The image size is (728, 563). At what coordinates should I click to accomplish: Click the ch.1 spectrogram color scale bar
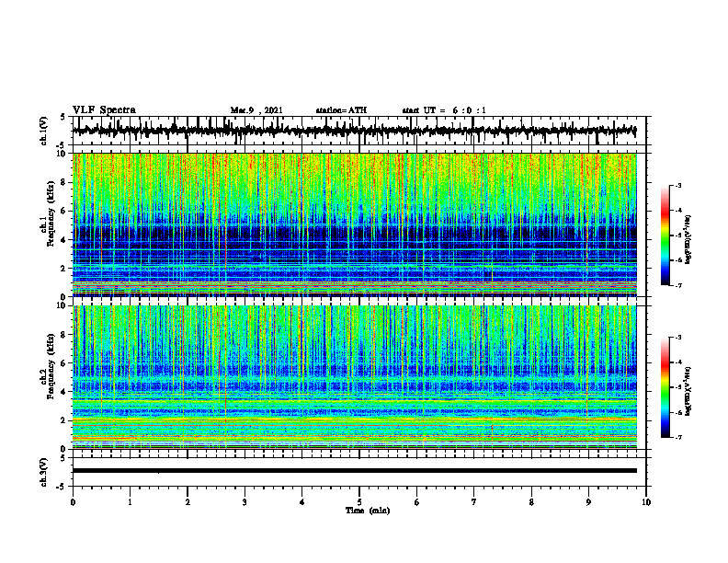(665, 236)
